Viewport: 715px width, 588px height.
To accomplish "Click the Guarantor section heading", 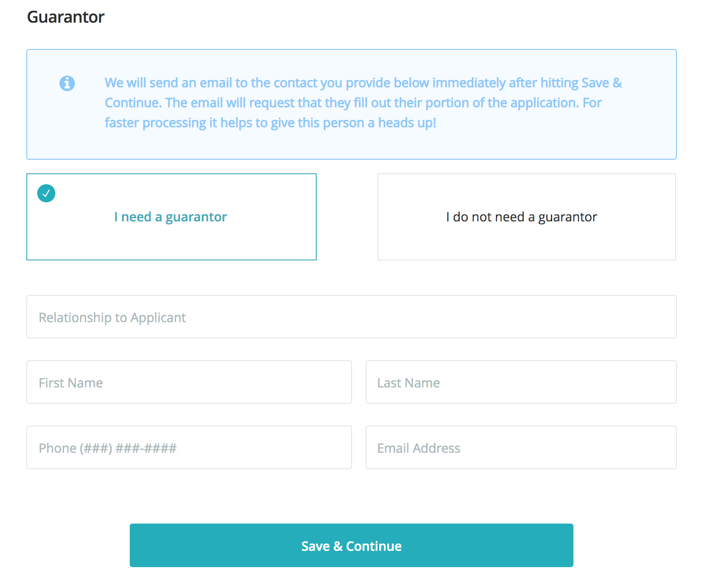I will [66, 17].
